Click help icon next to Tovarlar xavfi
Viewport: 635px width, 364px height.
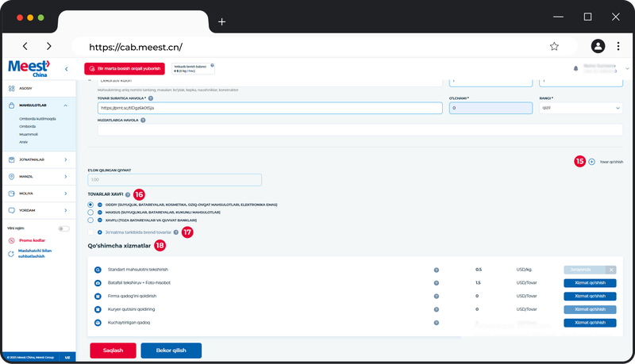point(128,194)
